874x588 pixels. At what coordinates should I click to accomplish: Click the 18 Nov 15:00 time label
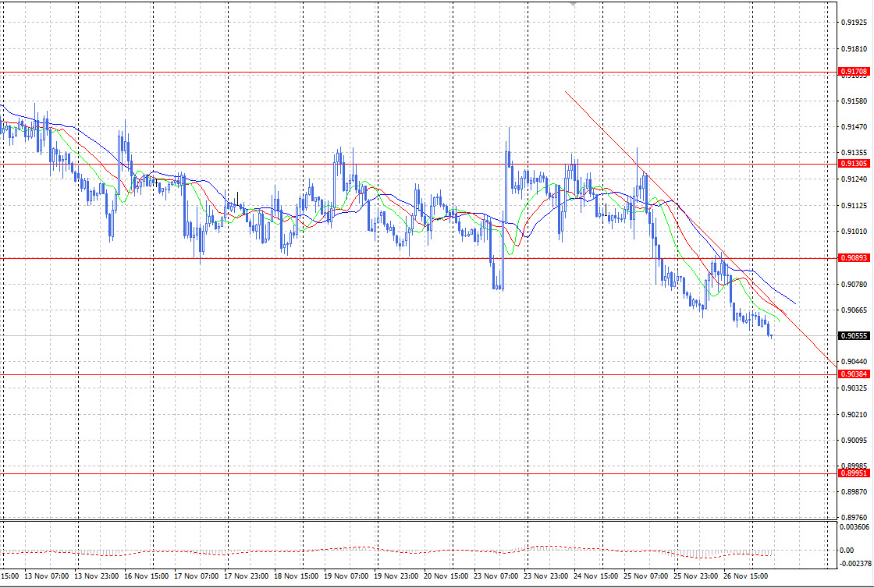coord(297,576)
